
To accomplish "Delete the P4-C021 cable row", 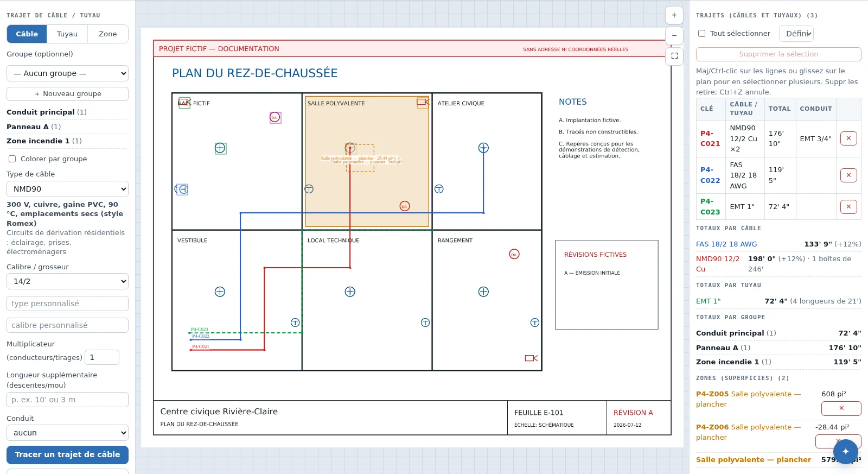I will click(848, 138).
